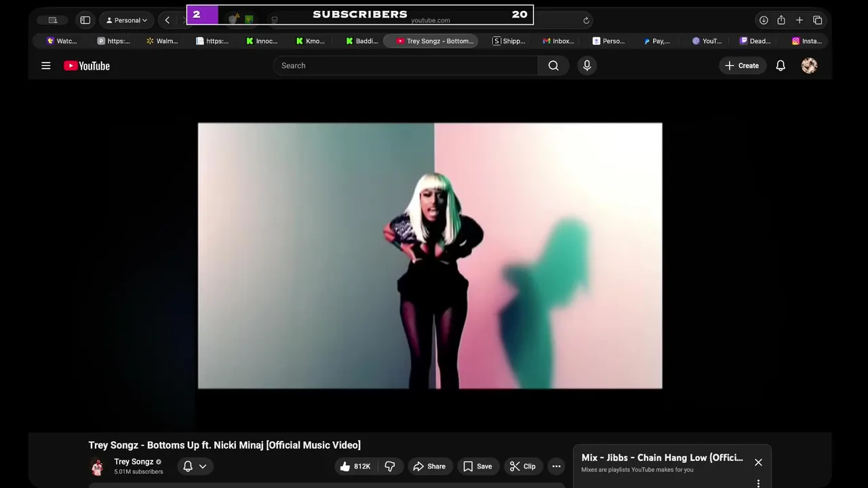Click the magnifier search button
This screenshot has height=488, width=868.
click(x=553, y=66)
